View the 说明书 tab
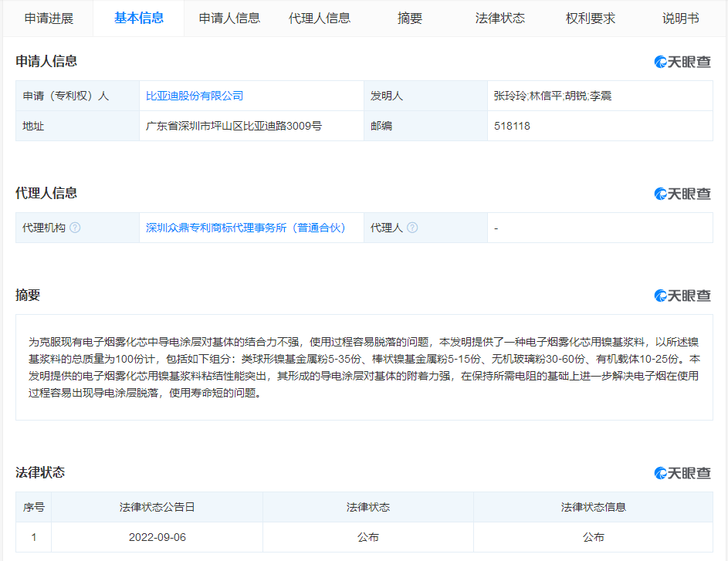This screenshot has height=561, width=728. (680, 18)
